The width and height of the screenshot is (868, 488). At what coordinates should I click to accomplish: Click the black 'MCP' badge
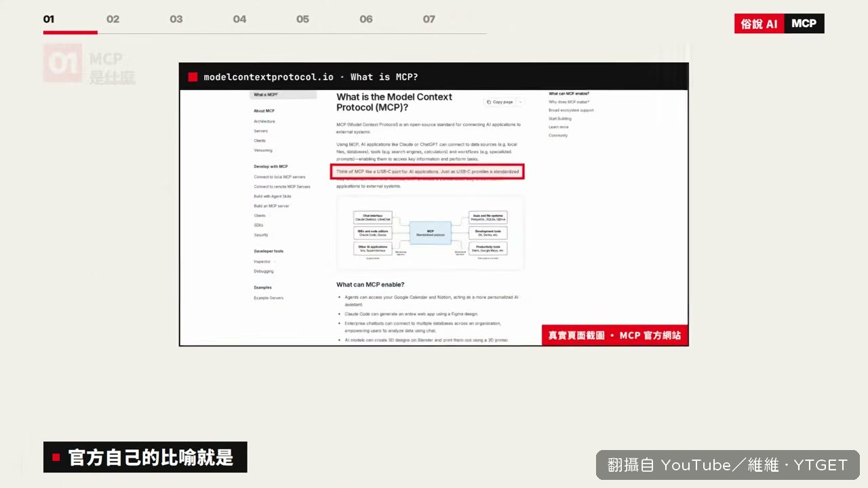click(x=804, y=24)
